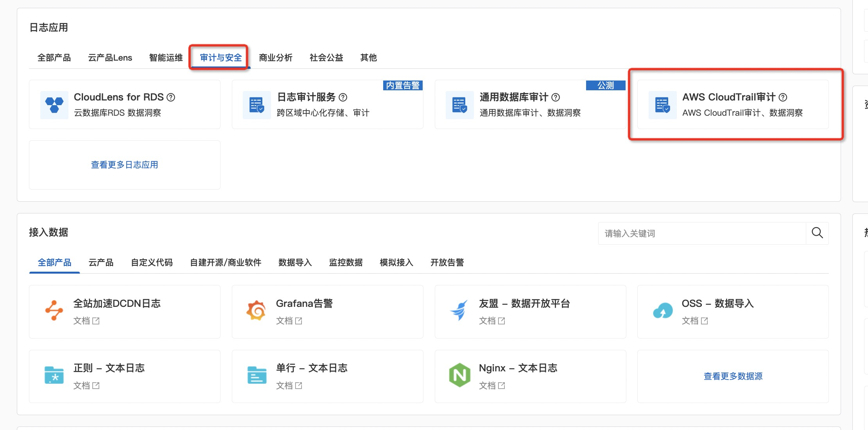Click the 全站加速DCDN日志 orange icon
Image resolution: width=868 pixels, height=430 pixels.
[x=54, y=311]
